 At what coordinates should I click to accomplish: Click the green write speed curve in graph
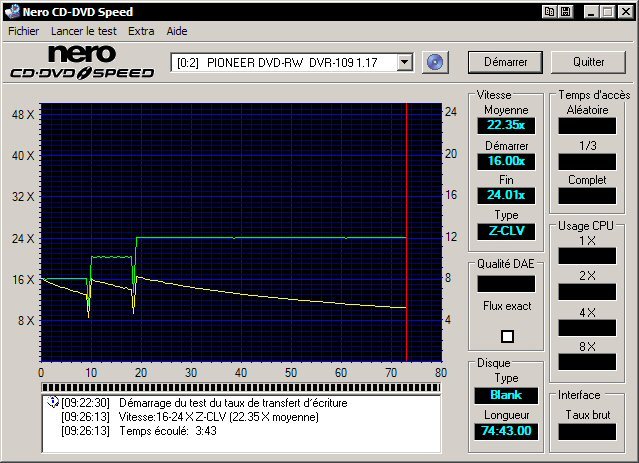[x=269, y=237]
